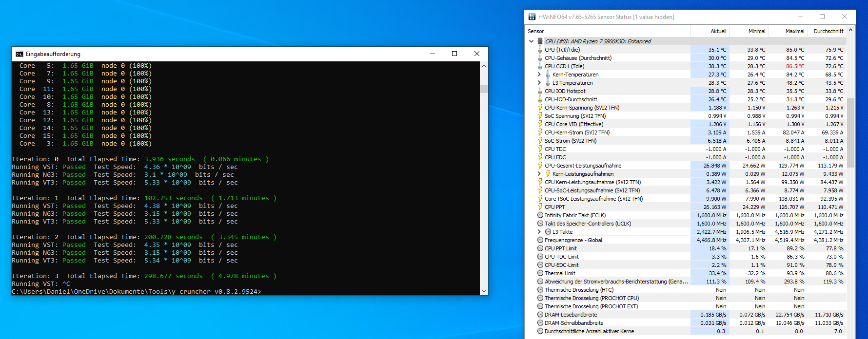Click the command prompt scrollbar thumb
The width and height of the screenshot is (868, 339).
484,89
